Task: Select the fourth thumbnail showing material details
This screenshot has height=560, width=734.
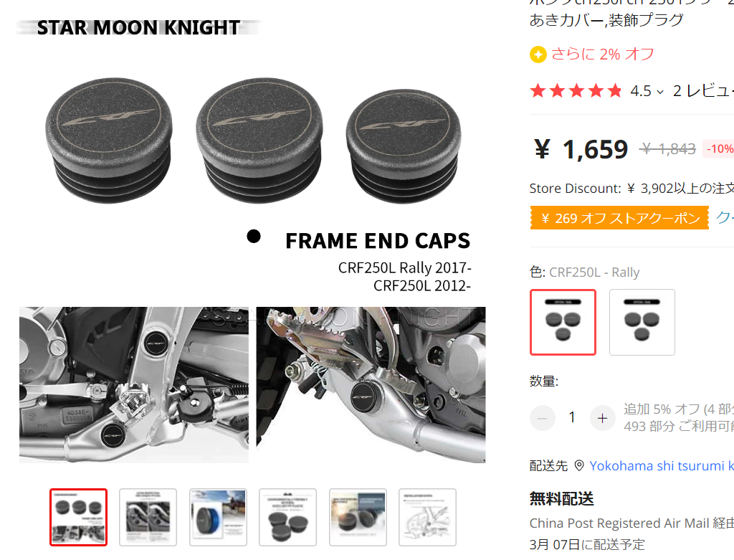Action: [288, 518]
